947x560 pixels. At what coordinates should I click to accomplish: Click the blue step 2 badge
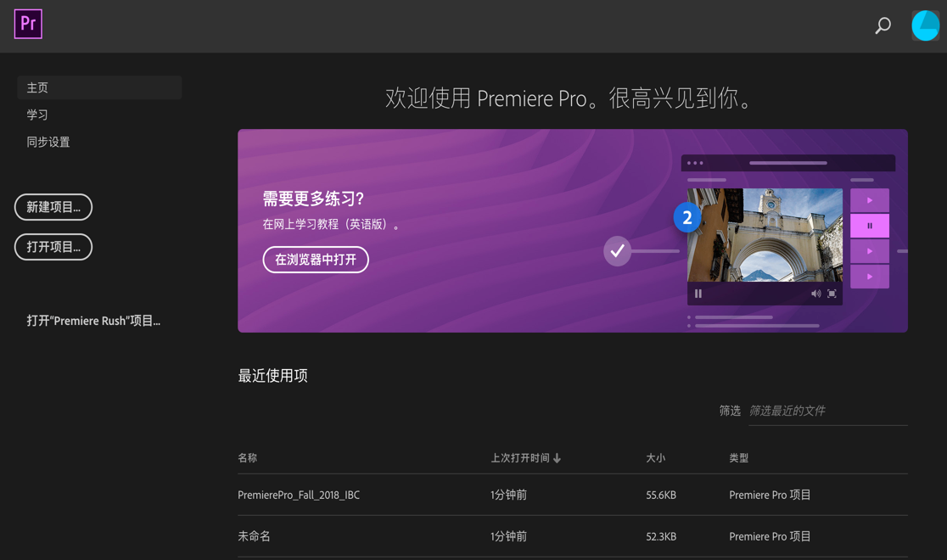pos(686,217)
